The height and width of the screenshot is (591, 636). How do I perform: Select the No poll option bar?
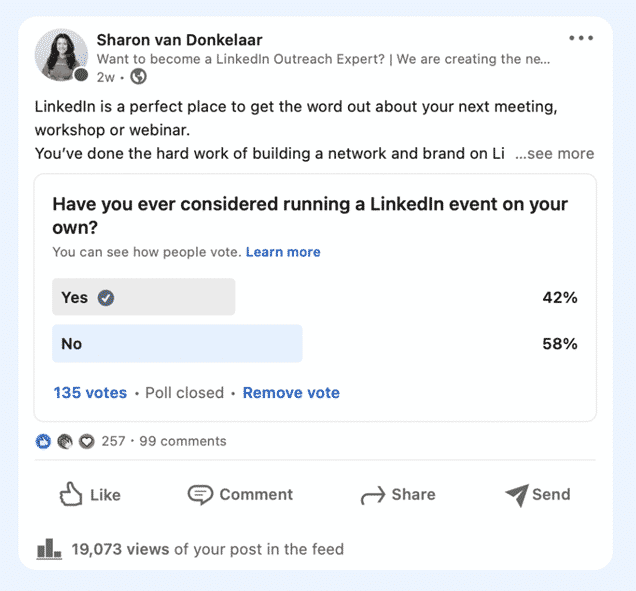(177, 344)
